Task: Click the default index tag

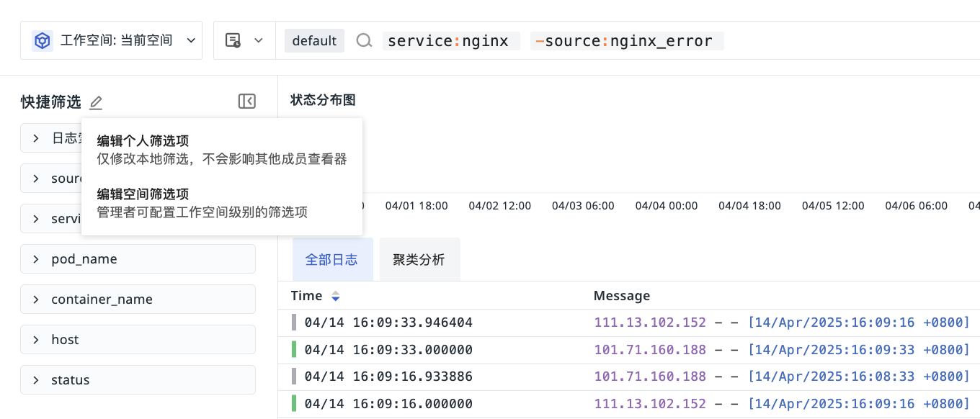Action: point(314,41)
